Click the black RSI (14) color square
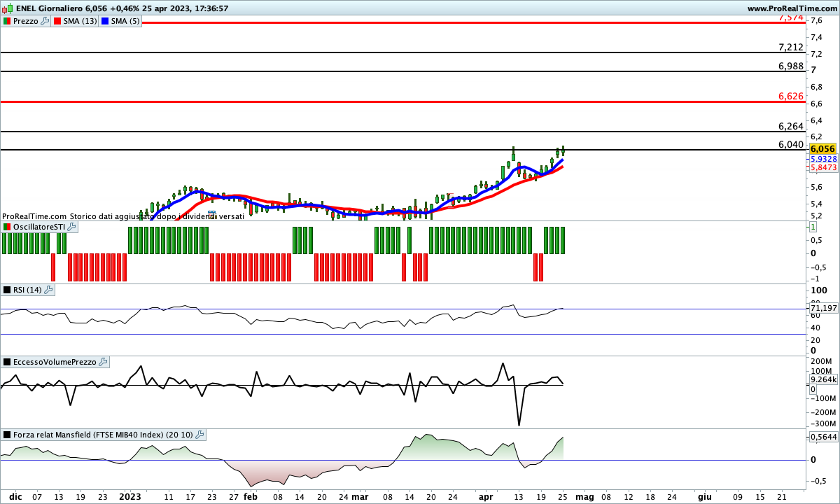 (7, 290)
